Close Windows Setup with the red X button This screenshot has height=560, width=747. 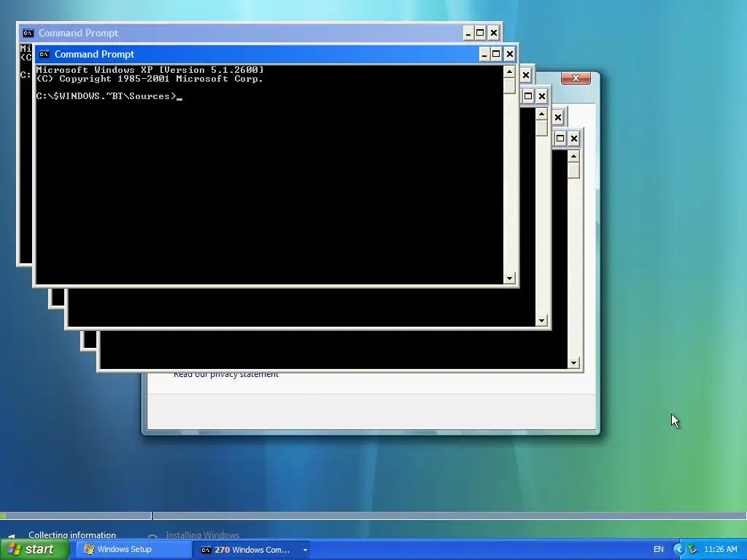coord(576,78)
